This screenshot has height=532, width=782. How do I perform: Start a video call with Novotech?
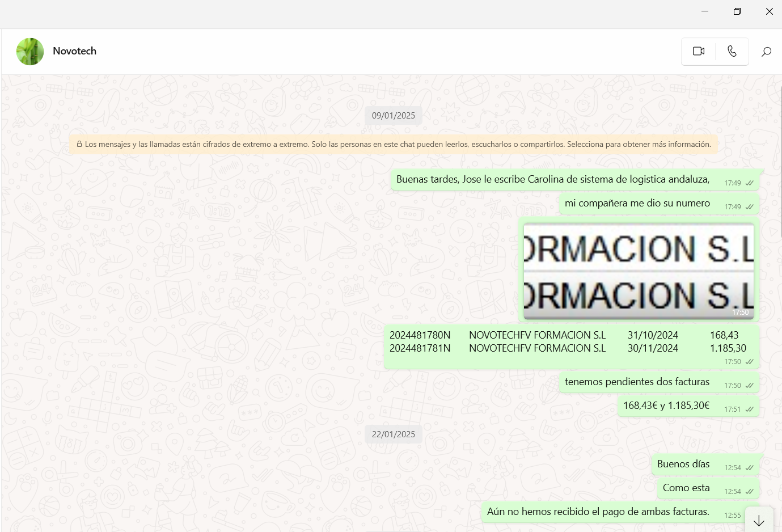pyautogui.click(x=698, y=51)
